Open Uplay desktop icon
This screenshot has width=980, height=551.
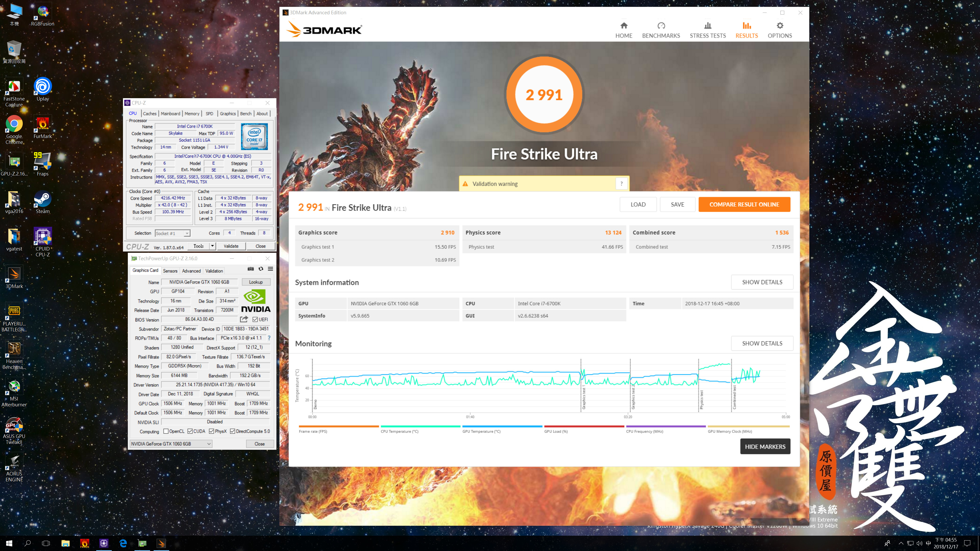click(43, 90)
